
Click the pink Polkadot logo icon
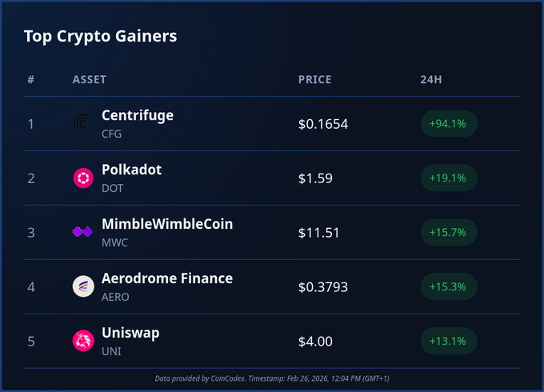coord(83,178)
